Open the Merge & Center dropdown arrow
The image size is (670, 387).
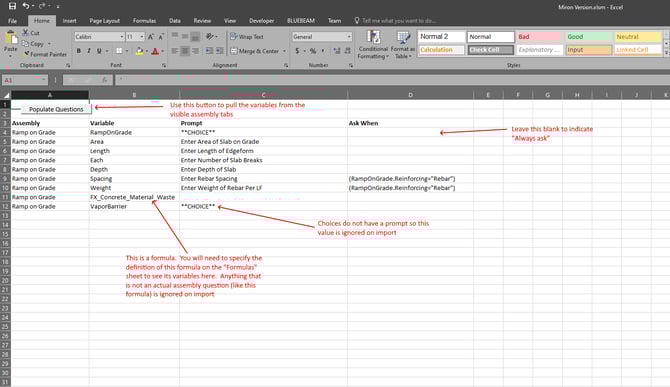pyautogui.click(x=284, y=51)
